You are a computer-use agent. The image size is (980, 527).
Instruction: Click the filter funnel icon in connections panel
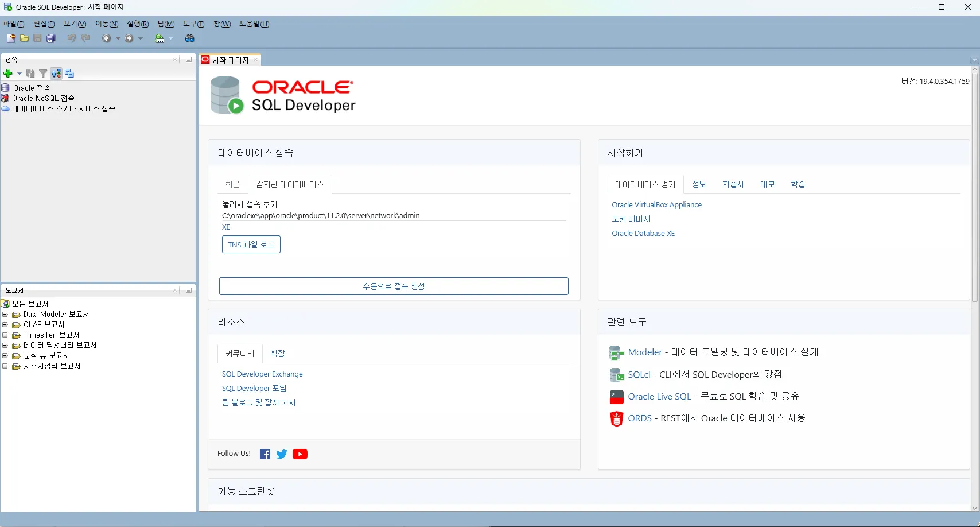point(43,73)
